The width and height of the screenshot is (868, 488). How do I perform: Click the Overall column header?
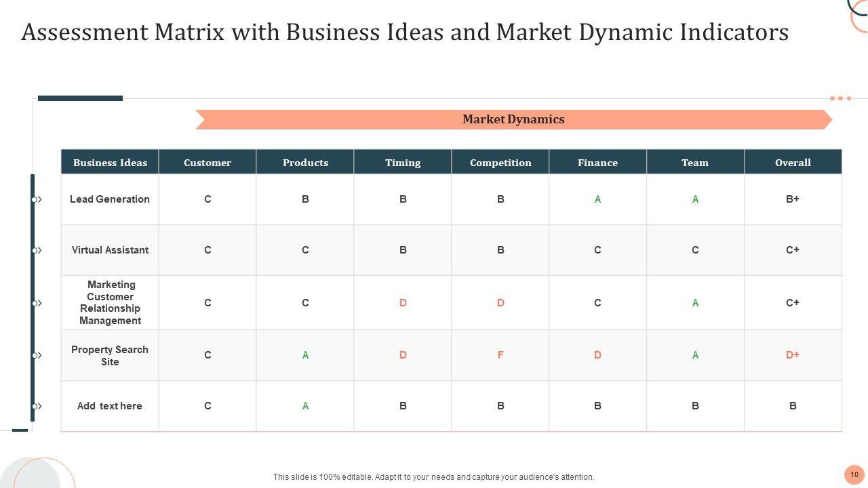coord(793,163)
